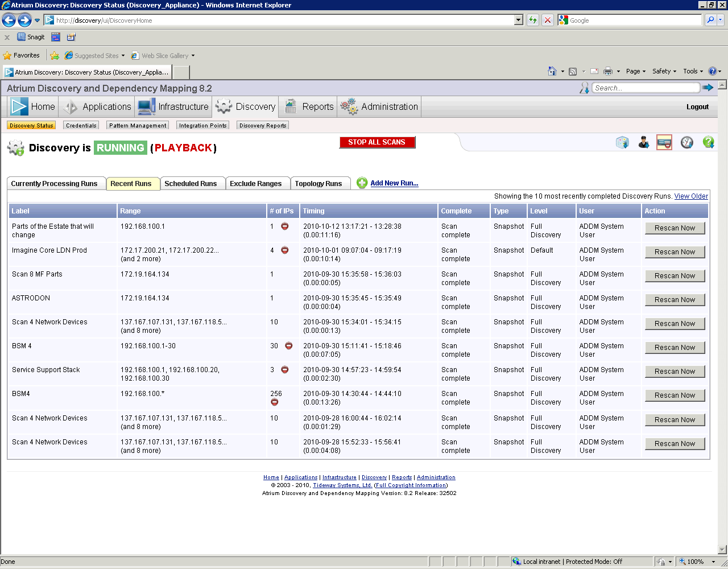Click Rescan Now for Scan 8 MF Parts

(675, 276)
